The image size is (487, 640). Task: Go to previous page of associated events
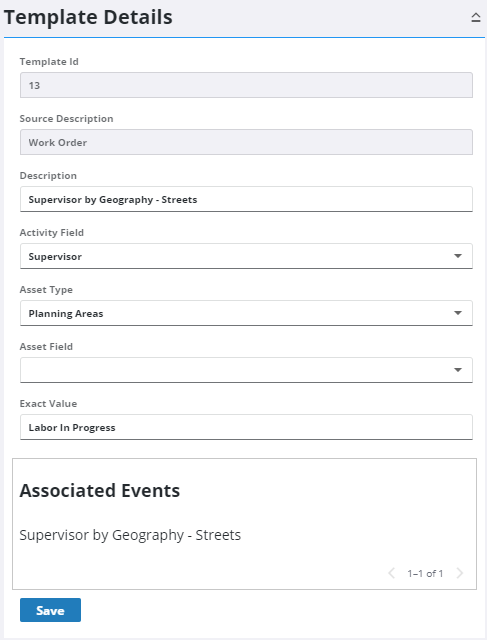pos(391,573)
